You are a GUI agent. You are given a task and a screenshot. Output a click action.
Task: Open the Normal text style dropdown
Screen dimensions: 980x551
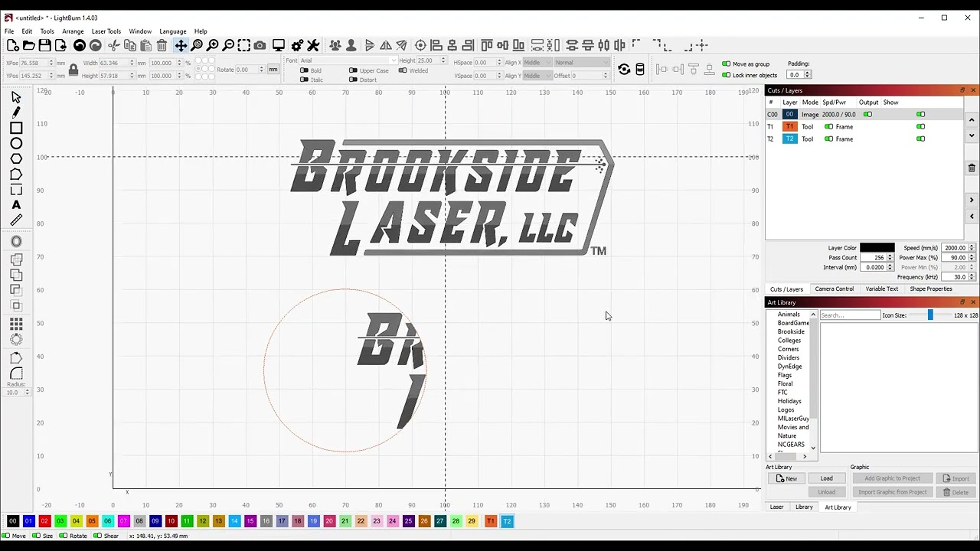tap(581, 63)
